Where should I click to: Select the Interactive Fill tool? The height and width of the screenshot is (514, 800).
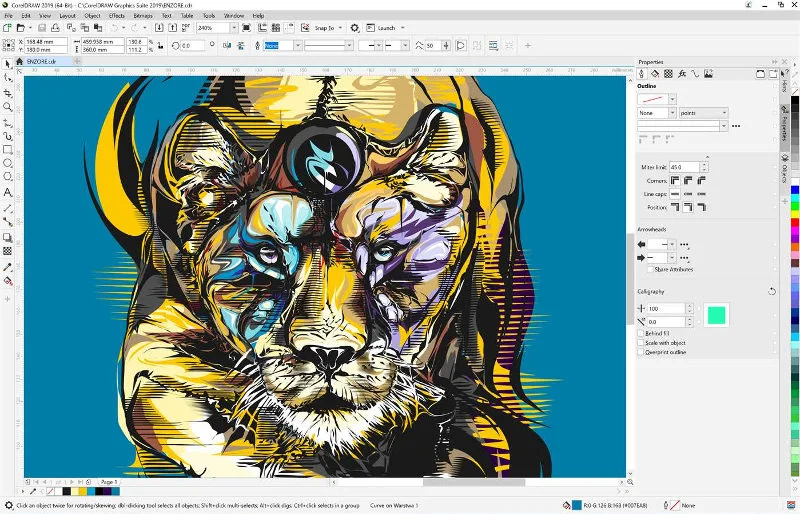point(7,281)
